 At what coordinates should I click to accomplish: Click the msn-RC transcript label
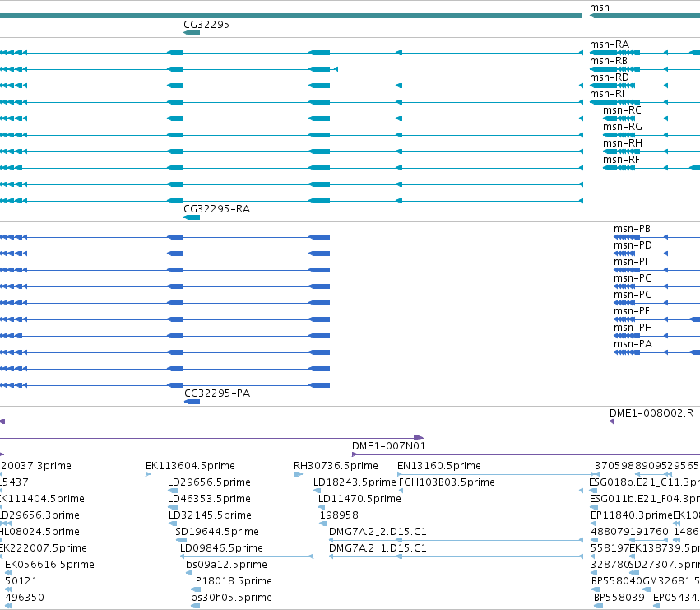tap(622, 110)
